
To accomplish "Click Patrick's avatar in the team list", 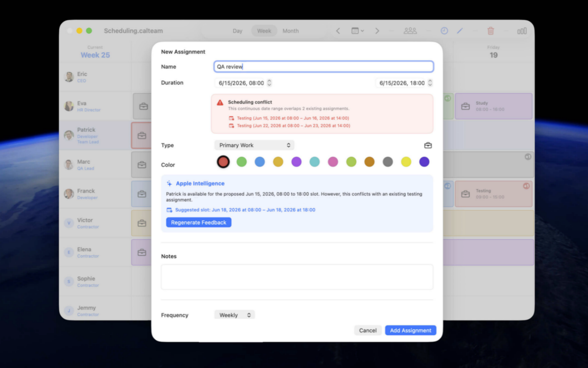I will (x=69, y=135).
